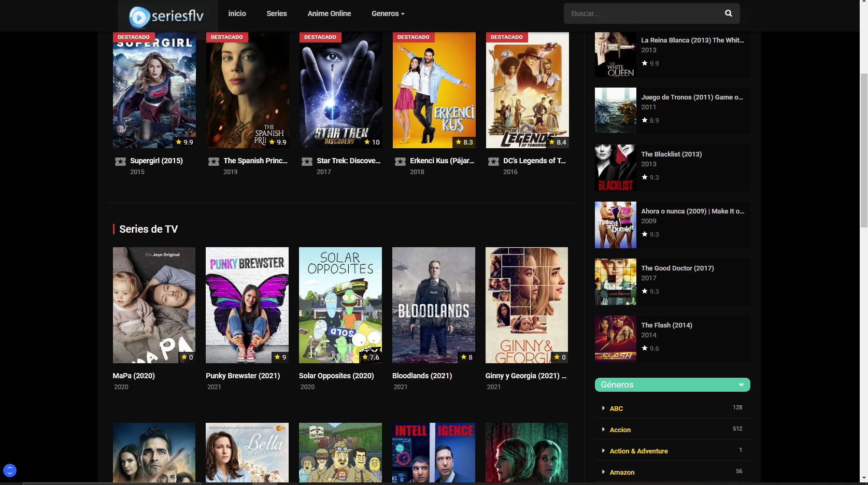Click the ticket icon beside Erkenci Kus
This screenshot has height=485, width=868.
tap(400, 162)
